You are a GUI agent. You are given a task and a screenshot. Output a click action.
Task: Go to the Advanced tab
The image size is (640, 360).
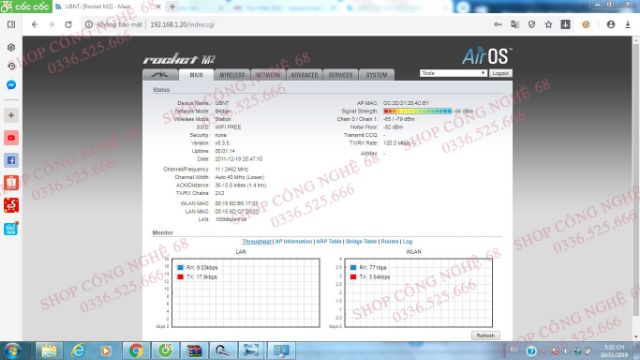coord(304,75)
